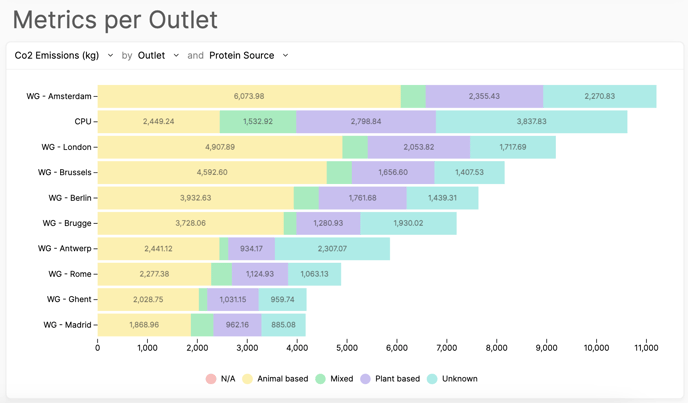Select the Madrid unknown segment 885.08

(x=283, y=325)
